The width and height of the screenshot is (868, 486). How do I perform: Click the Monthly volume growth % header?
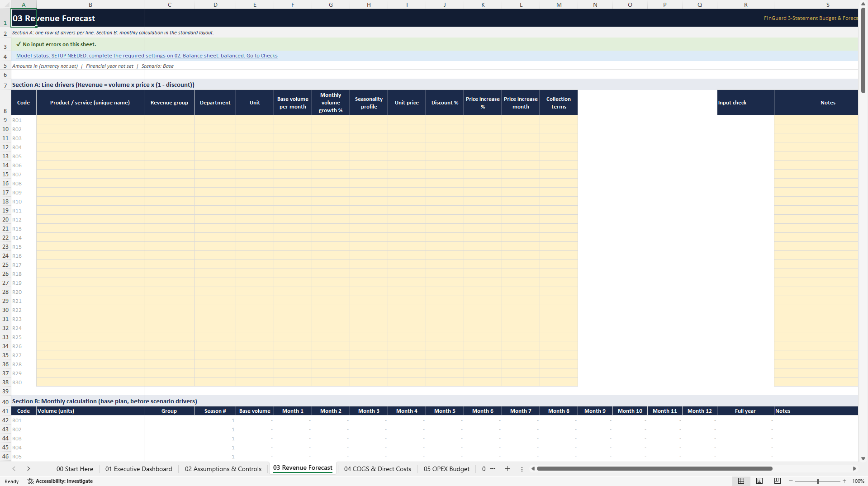(x=331, y=103)
